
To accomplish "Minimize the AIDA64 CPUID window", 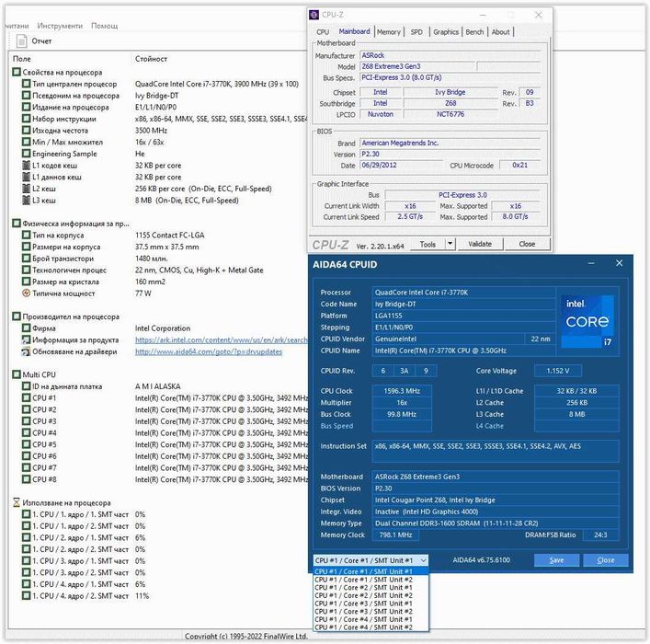I will click(x=591, y=263).
